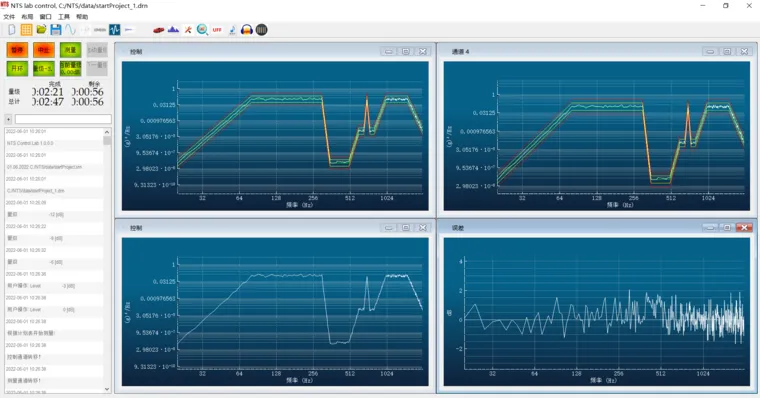Click the log list scroll up arrow
This screenshot has width=760, height=398.
pyautogui.click(x=107, y=132)
